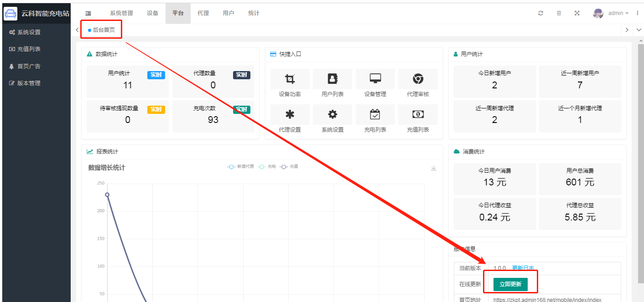Open 充值列表 in the sidebar
The width and height of the screenshot is (644, 302).
pyautogui.click(x=36, y=49)
